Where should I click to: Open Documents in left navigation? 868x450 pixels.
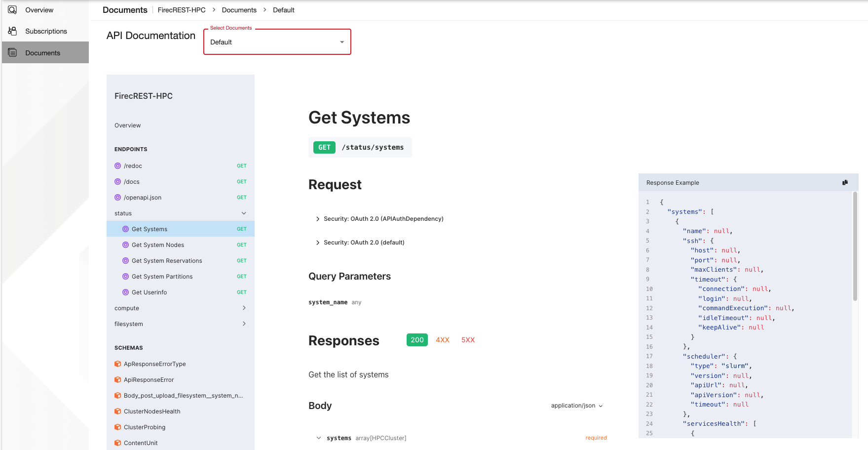pos(45,52)
